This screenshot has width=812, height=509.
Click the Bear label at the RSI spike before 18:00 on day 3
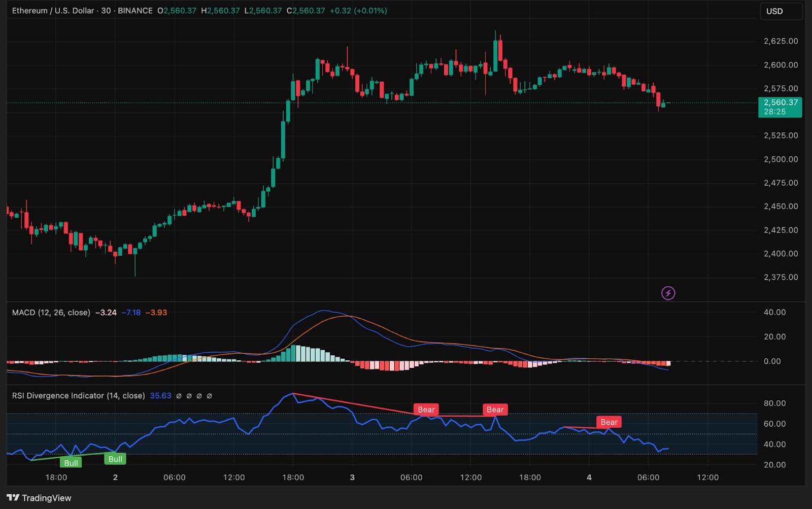(x=495, y=410)
